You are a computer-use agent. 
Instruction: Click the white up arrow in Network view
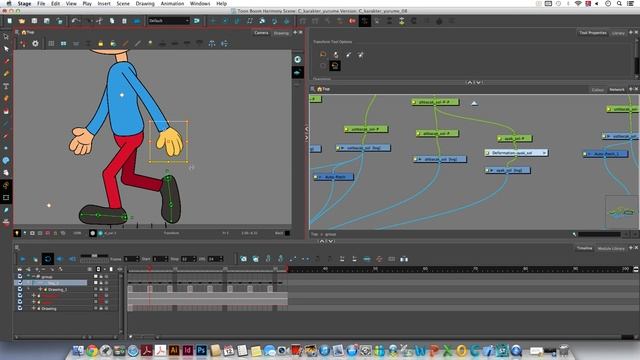(x=474, y=104)
